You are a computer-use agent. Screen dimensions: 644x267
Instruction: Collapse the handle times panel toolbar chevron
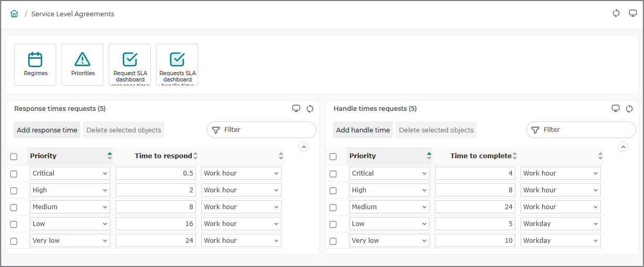pyautogui.click(x=623, y=147)
